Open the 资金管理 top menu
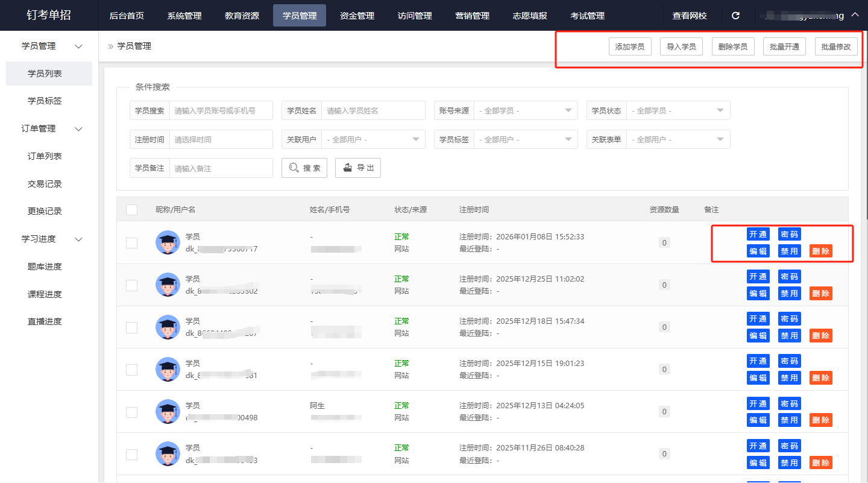 pos(357,16)
